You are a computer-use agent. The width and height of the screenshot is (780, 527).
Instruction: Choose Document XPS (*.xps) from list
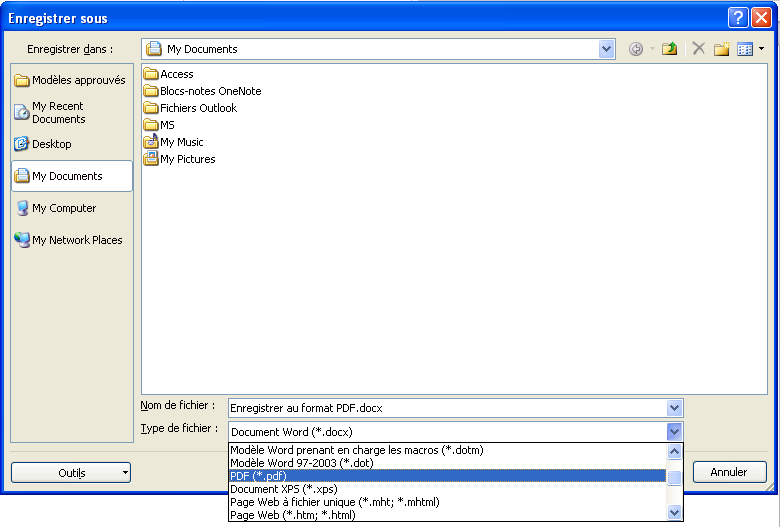[446, 489]
